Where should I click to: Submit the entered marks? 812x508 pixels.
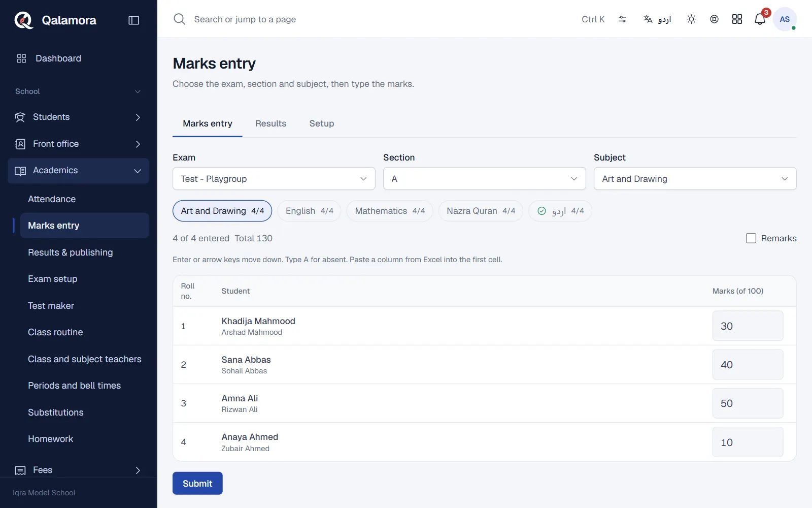point(197,484)
